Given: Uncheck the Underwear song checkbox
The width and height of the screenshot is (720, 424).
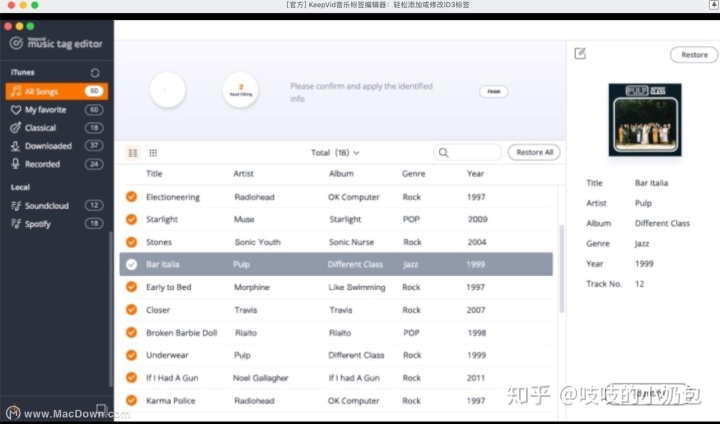Looking at the screenshot, I should (131, 355).
